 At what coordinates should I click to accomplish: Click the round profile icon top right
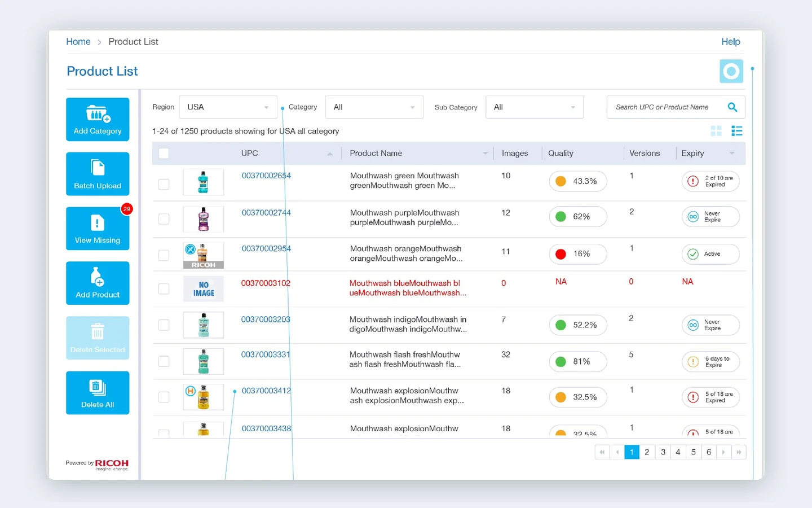(731, 71)
